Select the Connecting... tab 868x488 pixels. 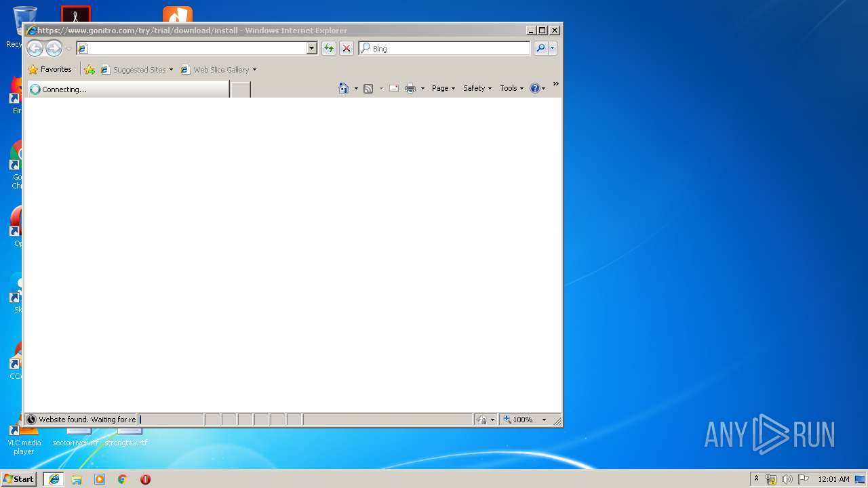pyautogui.click(x=127, y=89)
